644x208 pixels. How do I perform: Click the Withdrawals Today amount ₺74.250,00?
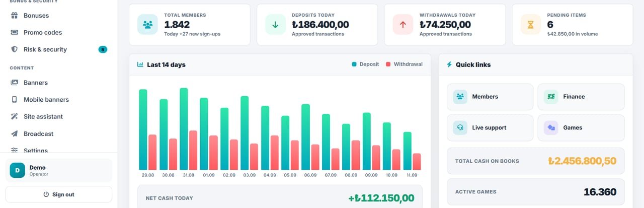pos(445,24)
